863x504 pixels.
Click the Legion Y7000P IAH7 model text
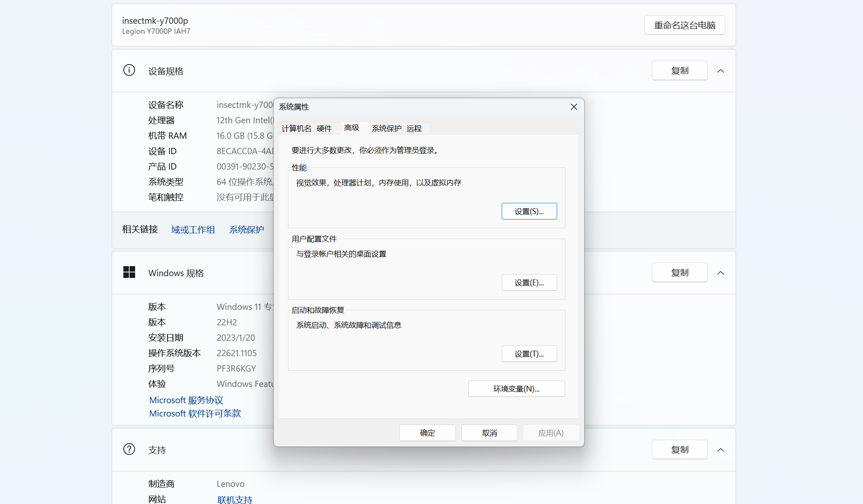[156, 31]
